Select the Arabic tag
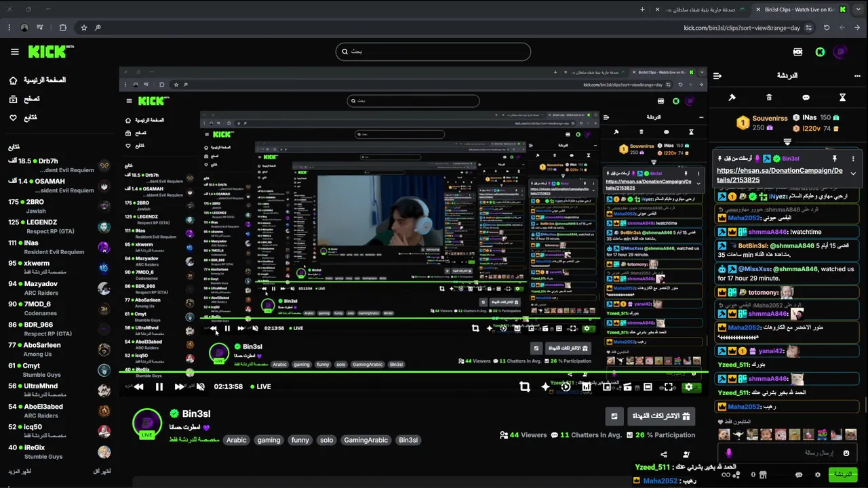This screenshot has width=868, height=488. pos(236,440)
